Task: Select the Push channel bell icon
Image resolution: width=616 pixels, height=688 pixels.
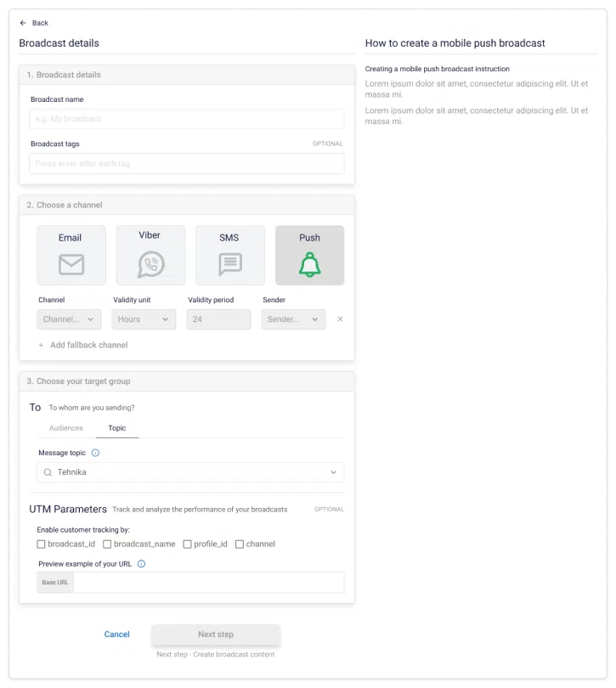Action: coord(309,265)
